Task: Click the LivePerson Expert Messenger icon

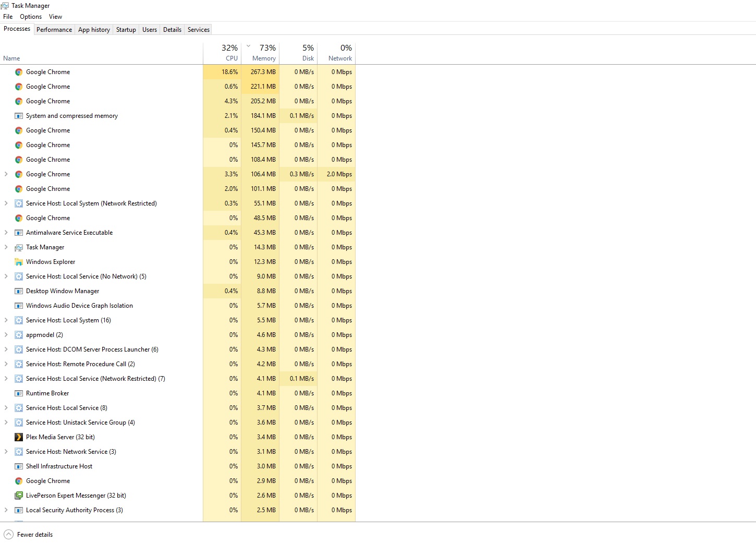Action: [19, 496]
